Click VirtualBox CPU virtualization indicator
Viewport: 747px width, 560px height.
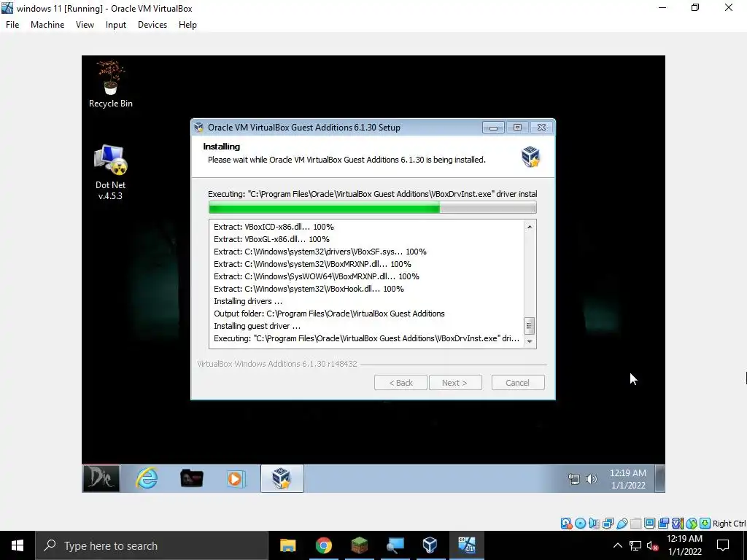pos(678,524)
